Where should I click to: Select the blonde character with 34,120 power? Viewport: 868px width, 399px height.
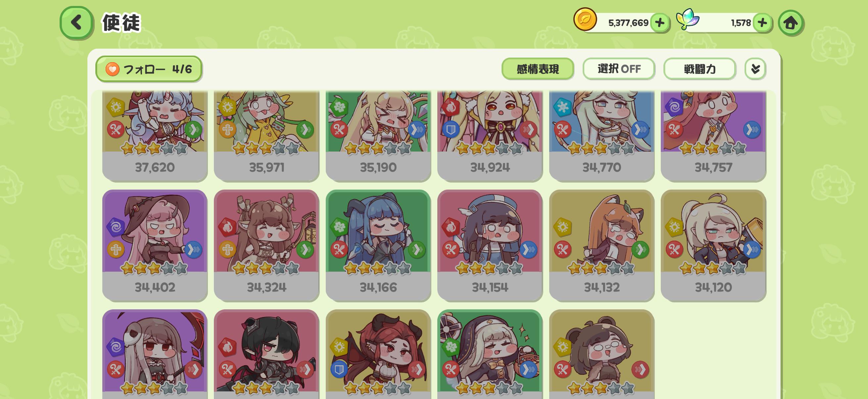click(713, 245)
